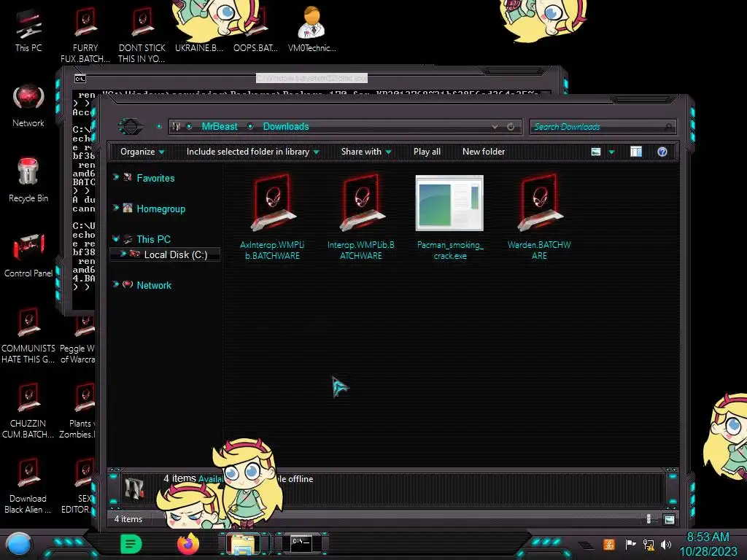Refresh the Downloads folder view
This screenshot has width=747, height=560.
(x=510, y=127)
